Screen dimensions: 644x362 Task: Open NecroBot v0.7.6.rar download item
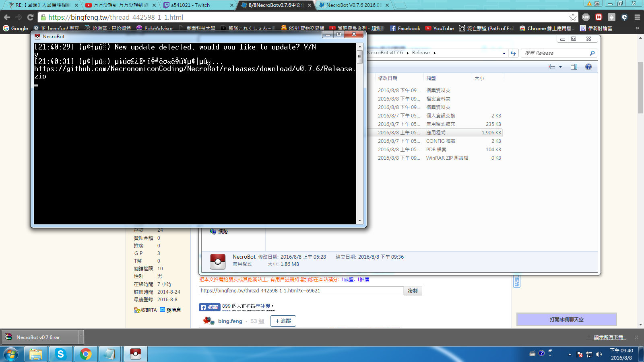39,337
